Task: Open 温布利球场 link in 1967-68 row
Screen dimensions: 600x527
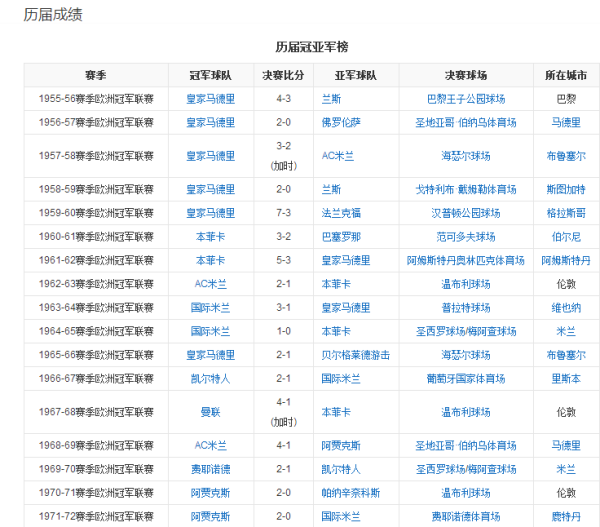Action: [466, 412]
